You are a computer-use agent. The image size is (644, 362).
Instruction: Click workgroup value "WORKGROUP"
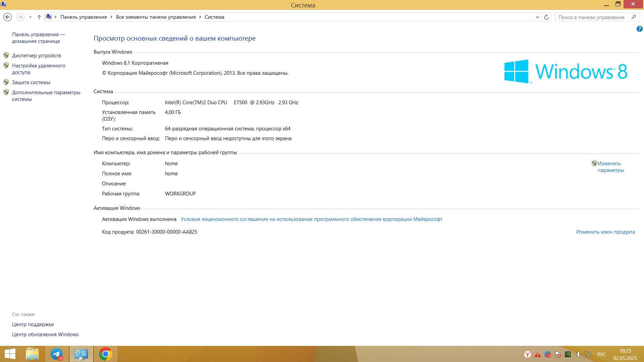[180, 194]
